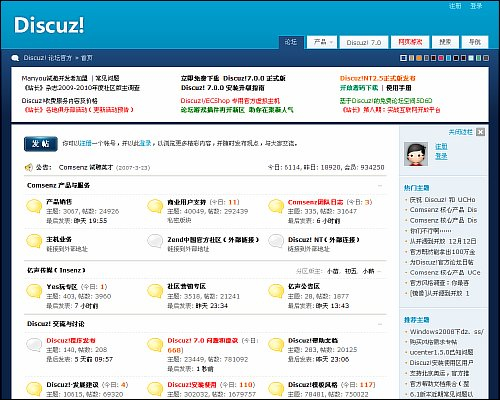The width and height of the screenshot is (500, 400).
Task: Choose the pink style color swatch
Action: (x=441, y=58)
